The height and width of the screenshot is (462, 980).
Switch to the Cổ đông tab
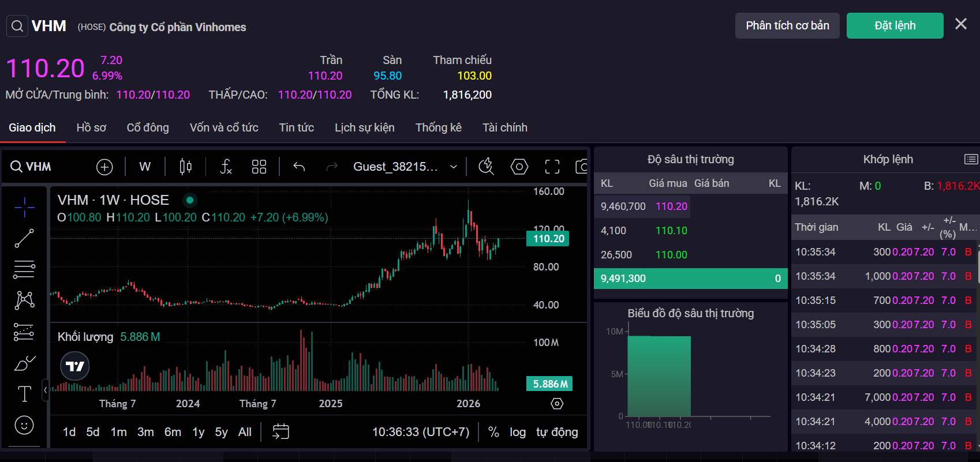pos(148,127)
